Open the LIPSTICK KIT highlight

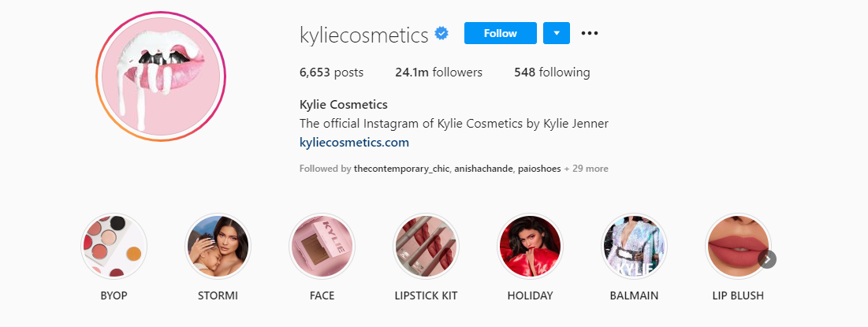[426, 246]
